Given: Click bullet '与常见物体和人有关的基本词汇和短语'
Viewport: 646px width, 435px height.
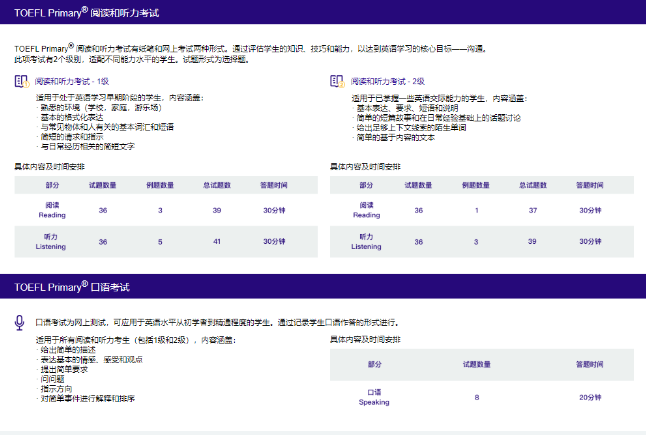Looking at the screenshot, I should point(107,127).
